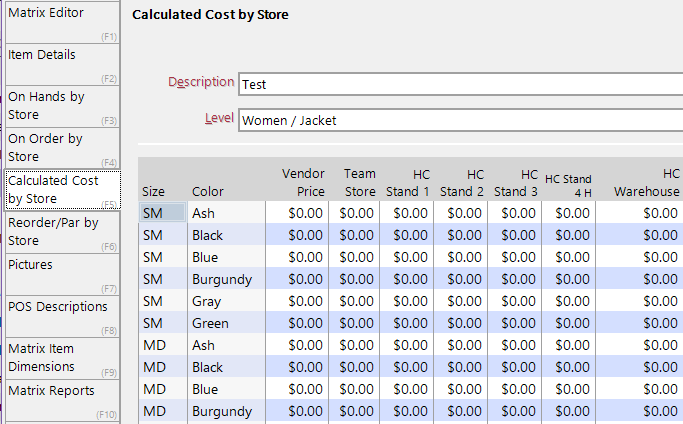Open the Matrix Reports tab

tap(62, 400)
